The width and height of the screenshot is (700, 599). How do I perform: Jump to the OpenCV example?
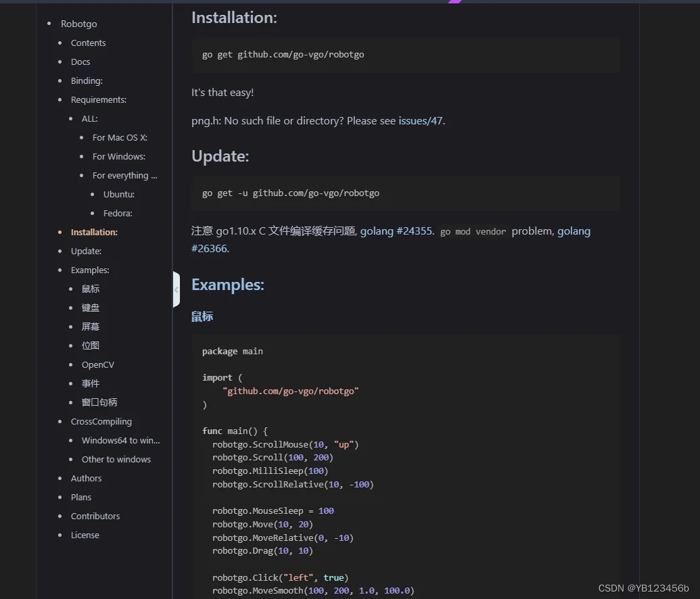(98, 364)
